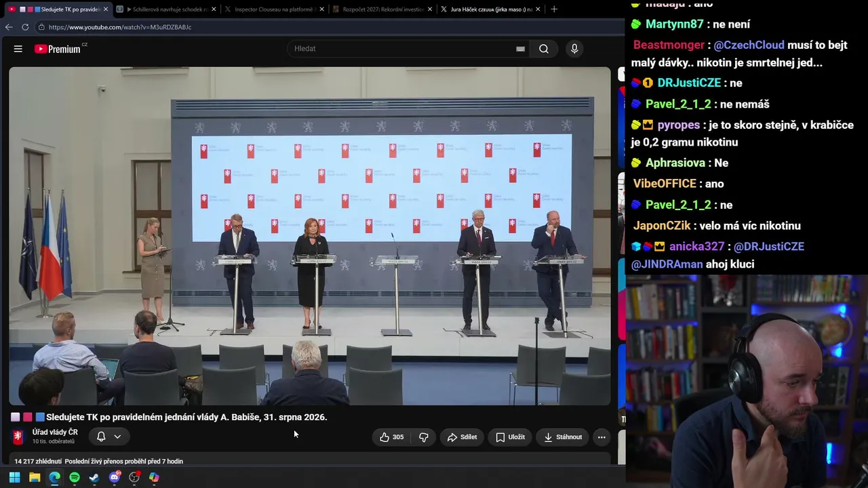
Task: Switch to 'Schillerová navrhuje schodek' tab
Action: (166, 9)
